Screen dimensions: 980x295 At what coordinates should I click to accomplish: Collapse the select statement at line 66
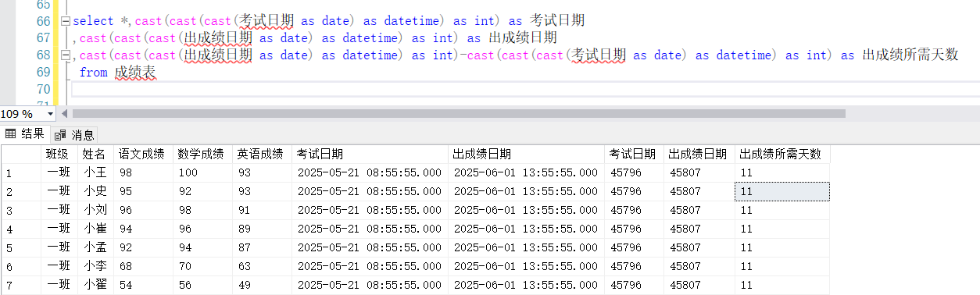coord(66,21)
